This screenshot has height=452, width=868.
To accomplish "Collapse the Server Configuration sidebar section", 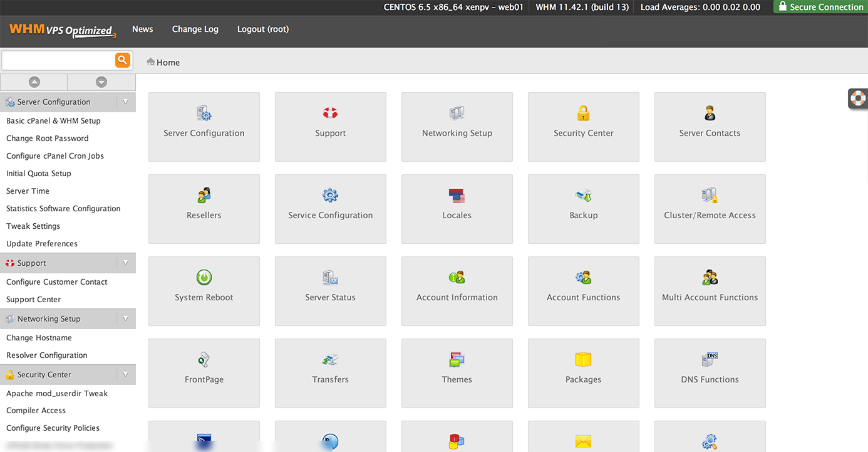I will [126, 102].
